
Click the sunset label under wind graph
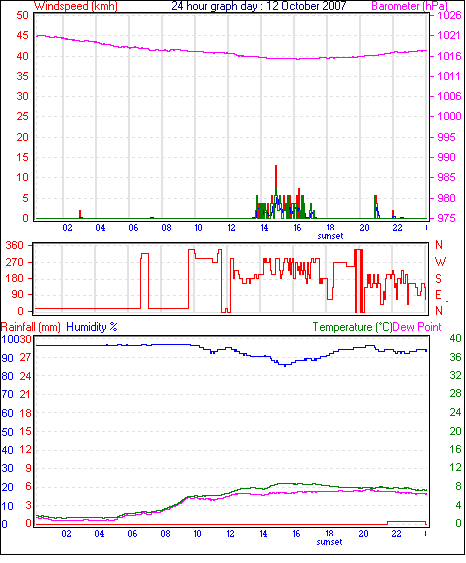pos(330,236)
